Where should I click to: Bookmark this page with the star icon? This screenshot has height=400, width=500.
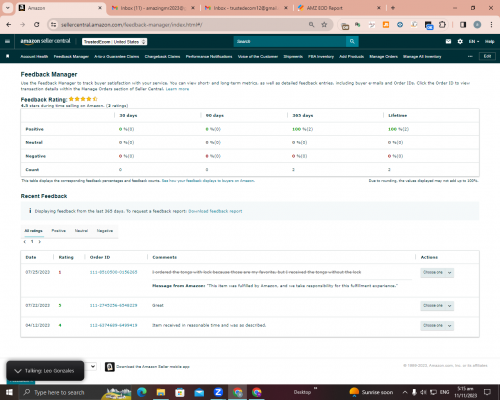click(324, 25)
